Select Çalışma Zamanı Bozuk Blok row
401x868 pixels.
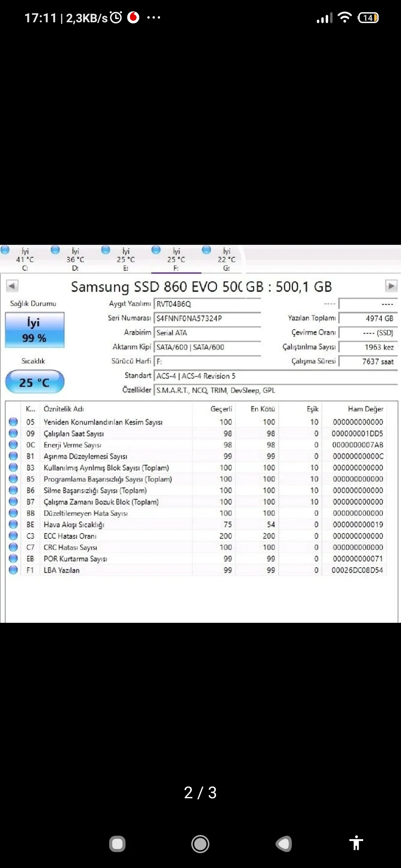pos(196,502)
